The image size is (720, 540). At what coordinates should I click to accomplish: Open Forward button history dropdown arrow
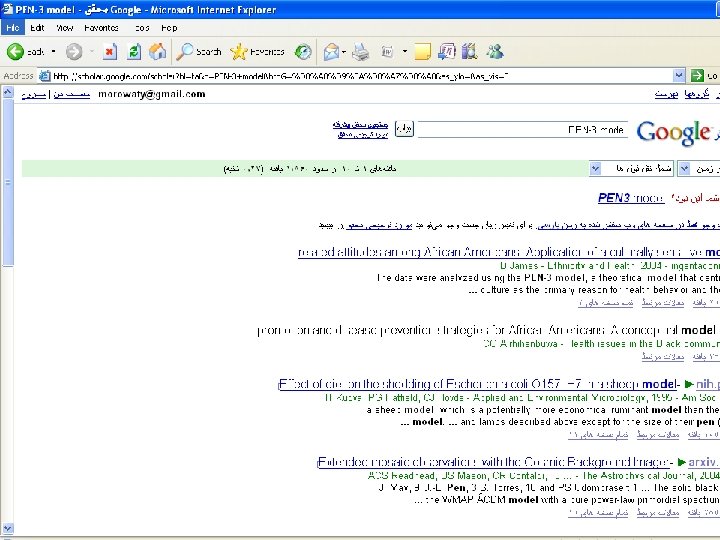[92, 51]
